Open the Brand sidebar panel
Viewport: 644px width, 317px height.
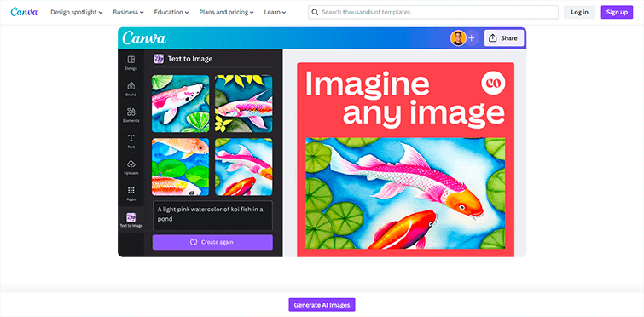[x=131, y=89]
